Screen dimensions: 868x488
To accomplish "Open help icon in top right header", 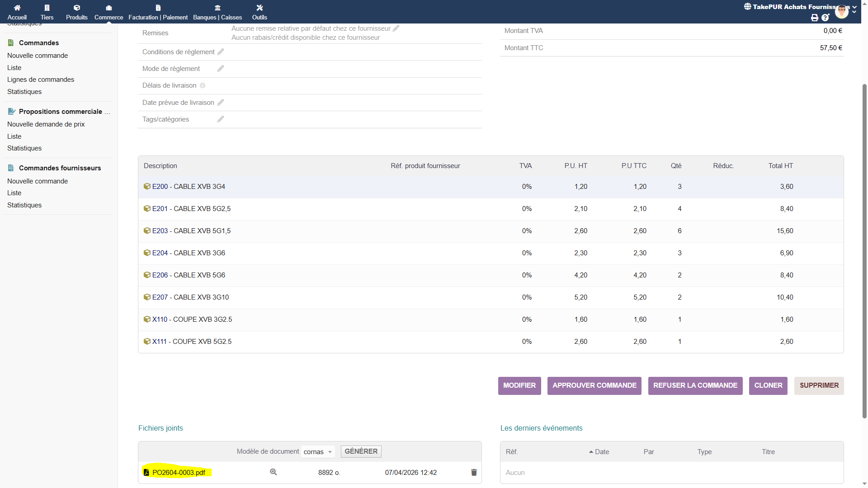I will 825,18.
